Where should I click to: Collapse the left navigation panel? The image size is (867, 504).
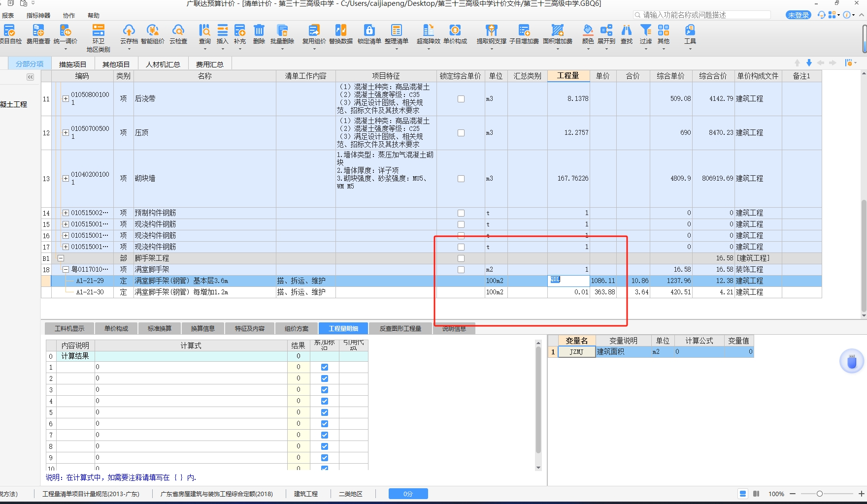(x=31, y=77)
